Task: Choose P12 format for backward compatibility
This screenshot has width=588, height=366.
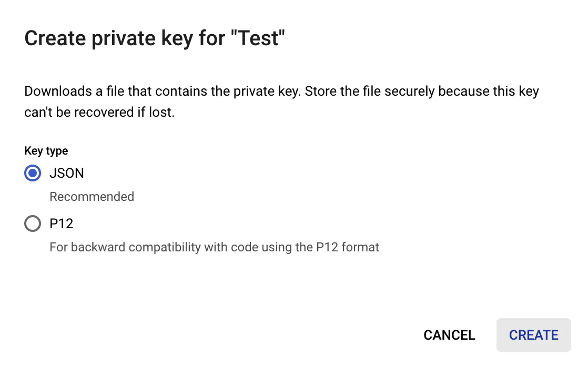Action: point(33,223)
